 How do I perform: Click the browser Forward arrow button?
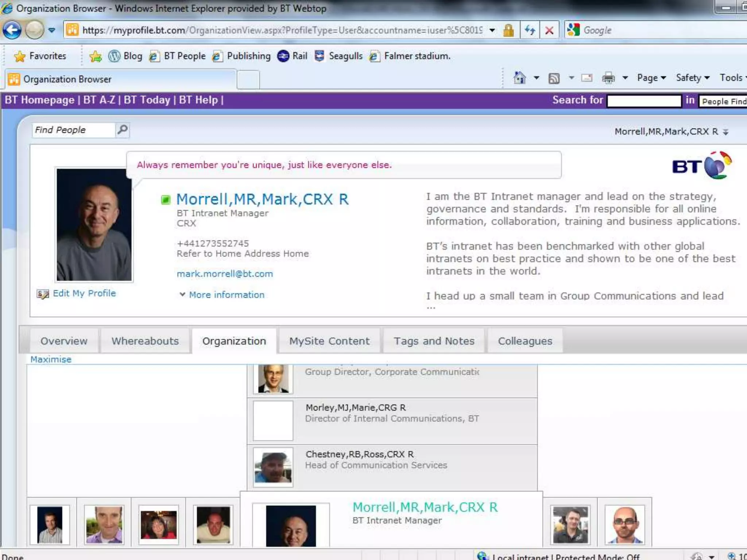tap(35, 30)
